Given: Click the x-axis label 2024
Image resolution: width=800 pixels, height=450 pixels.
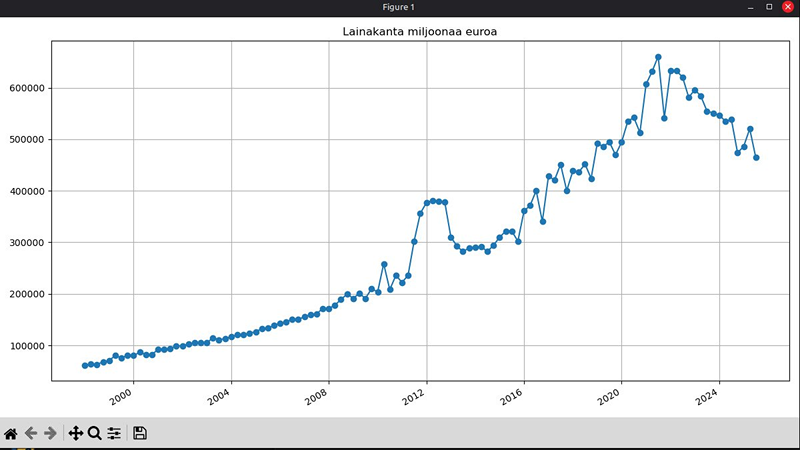Looking at the screenshot, I should 706,397.
